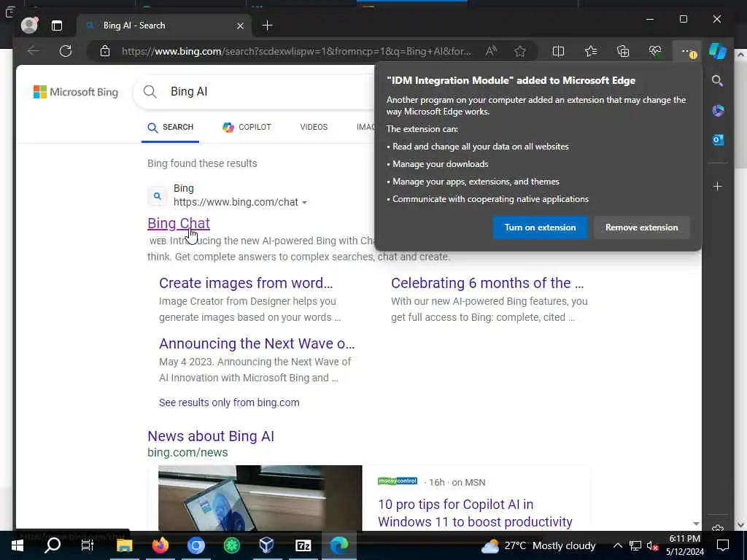
Task: Click Turn on extension button
Action: pyautogui.click(x=540, y=227)
